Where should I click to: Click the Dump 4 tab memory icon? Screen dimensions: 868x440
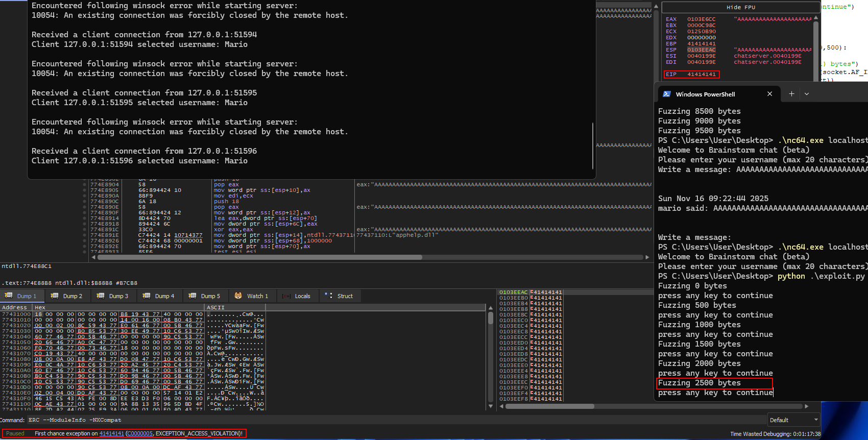147,296
